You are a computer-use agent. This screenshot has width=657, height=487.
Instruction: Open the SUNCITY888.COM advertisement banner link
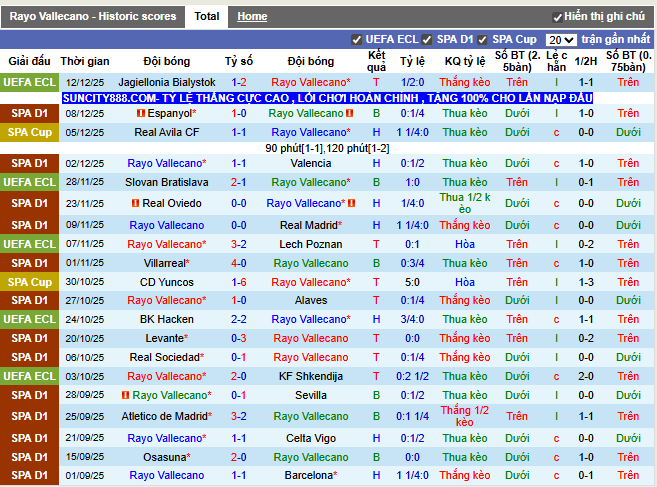pos(327,98)
